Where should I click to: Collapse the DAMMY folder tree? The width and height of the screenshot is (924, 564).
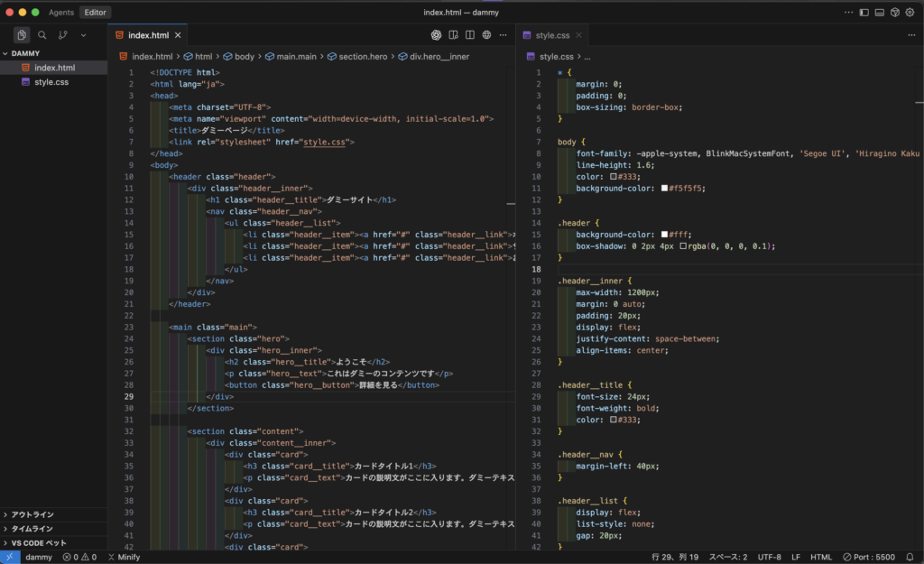point(26,53)
